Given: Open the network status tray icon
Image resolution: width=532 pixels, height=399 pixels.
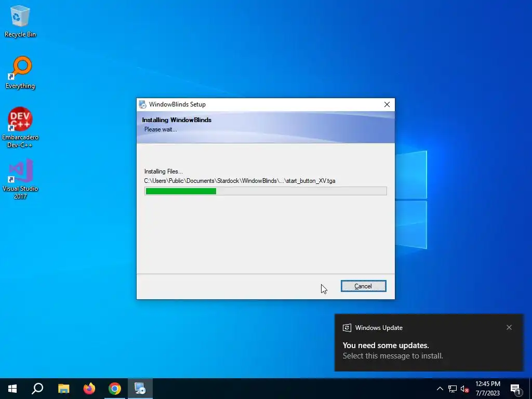Looking at the screenshot, I should (453, 389).
